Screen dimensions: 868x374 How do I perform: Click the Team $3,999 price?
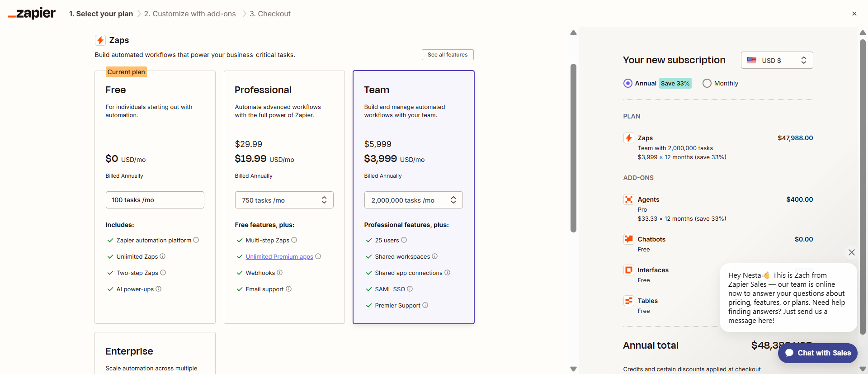(x=381, y=159)
